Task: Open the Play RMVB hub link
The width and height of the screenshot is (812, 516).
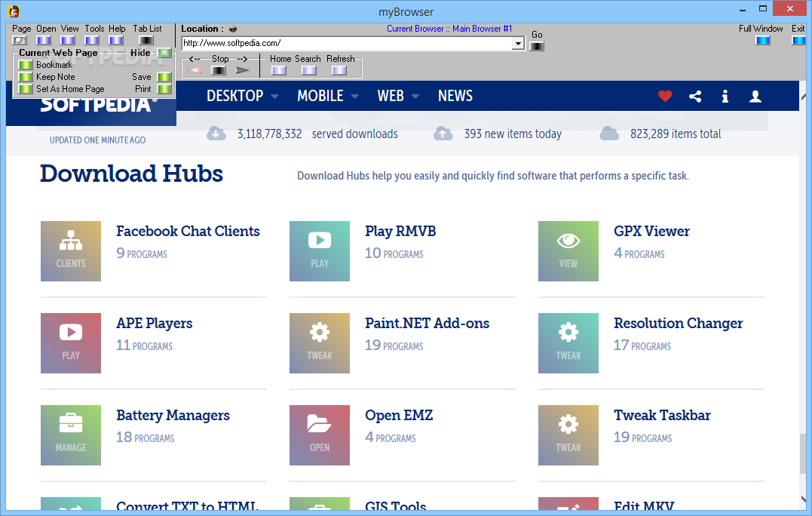Action: click(400, 231)
